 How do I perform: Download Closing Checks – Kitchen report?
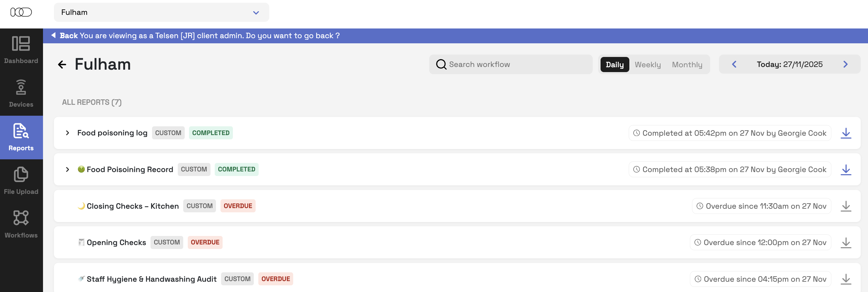click(x=845, y=206)
